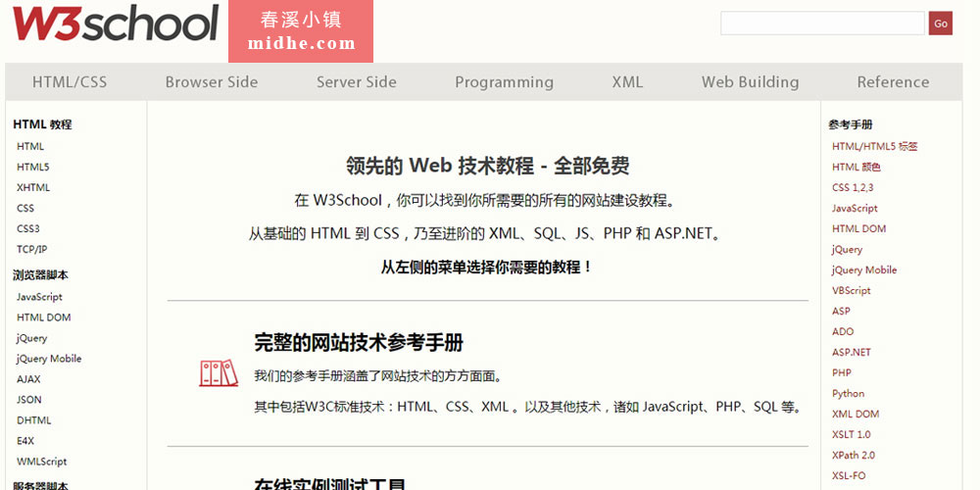Open the HTML tutorial link in left sidebar

pyautogui.click(x=30, y=146)
